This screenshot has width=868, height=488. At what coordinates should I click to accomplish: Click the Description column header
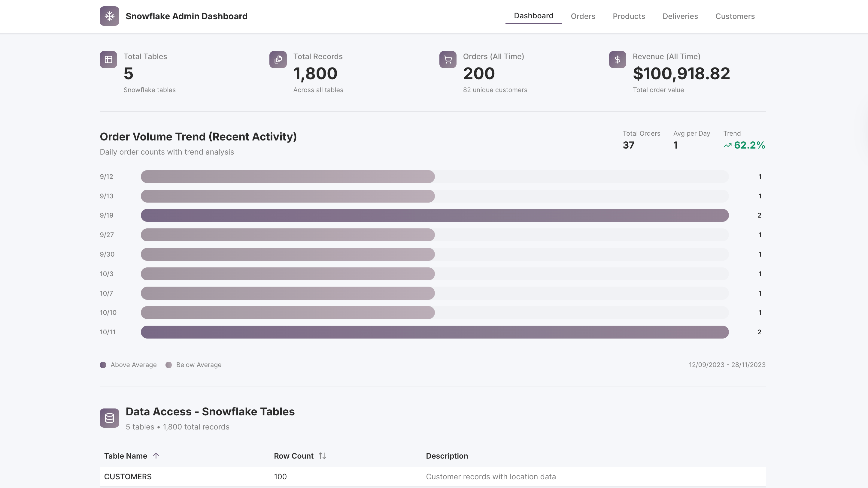[447, 456]
